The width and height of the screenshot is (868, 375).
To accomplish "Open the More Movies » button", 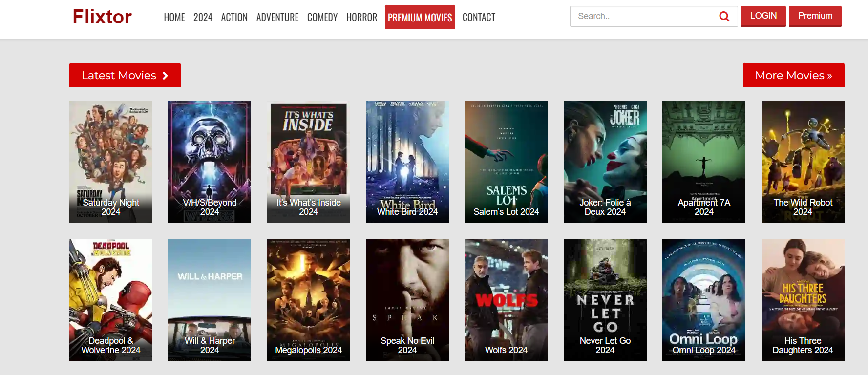I will pyautogui.click(x=794, y=75).
